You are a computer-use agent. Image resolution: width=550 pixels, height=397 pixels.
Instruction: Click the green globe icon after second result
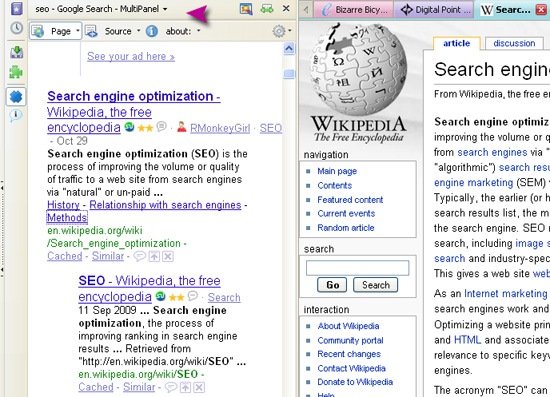click(x=160, y=296)
